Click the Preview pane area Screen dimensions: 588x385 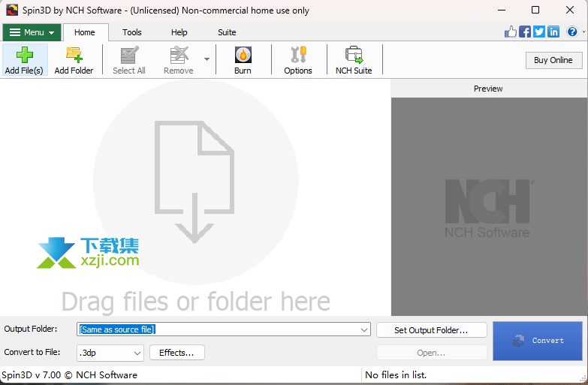tap(488, 206)
